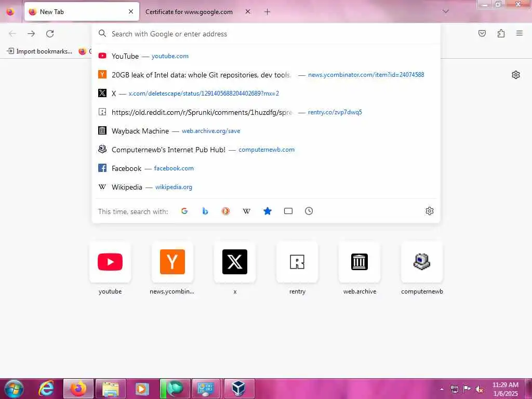
Task: Click the Firefox taskbar button
Action: tap(78, 389)
